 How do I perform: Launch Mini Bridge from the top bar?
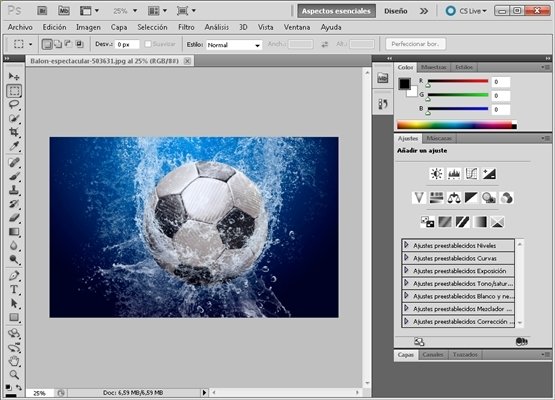pos(64,11)
